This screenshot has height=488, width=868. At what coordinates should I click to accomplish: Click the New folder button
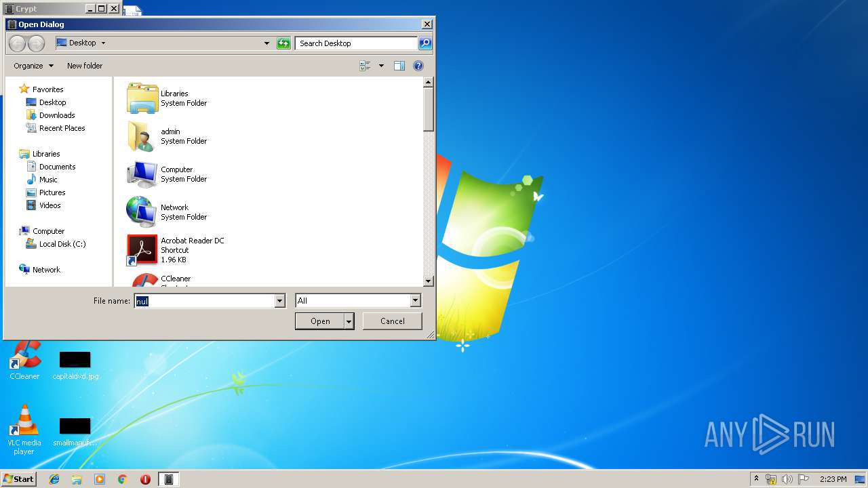pyautogui.click(x=85, y=66)
